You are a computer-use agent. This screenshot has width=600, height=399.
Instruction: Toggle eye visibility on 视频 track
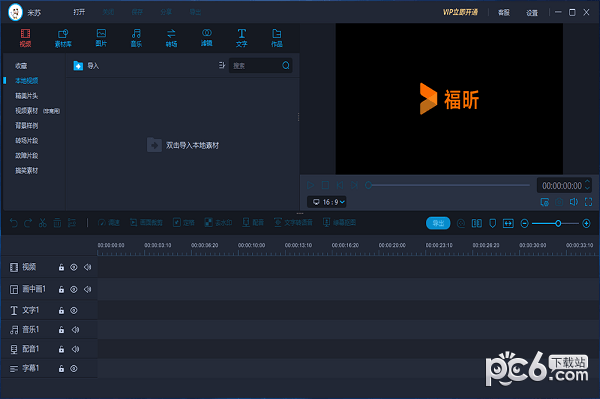coord(74,267)
